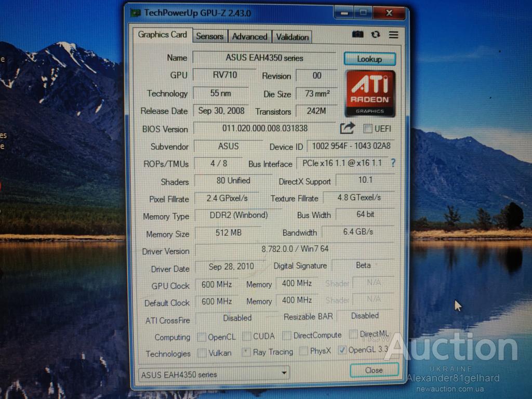The height and width of the screenshot is (399, 532).
Task: Click the Die Size field 73 mm²
Action: [317, 94]
